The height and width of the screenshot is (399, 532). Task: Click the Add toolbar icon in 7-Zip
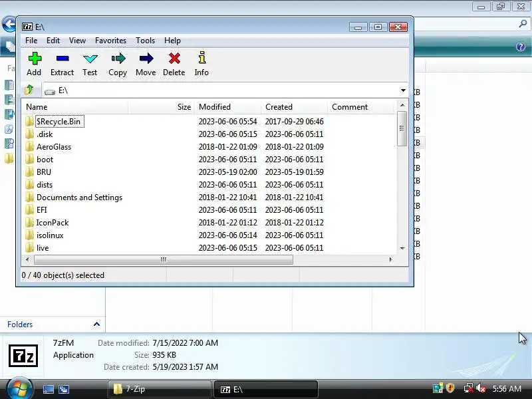pyautogui.click(x=35, y=59)
